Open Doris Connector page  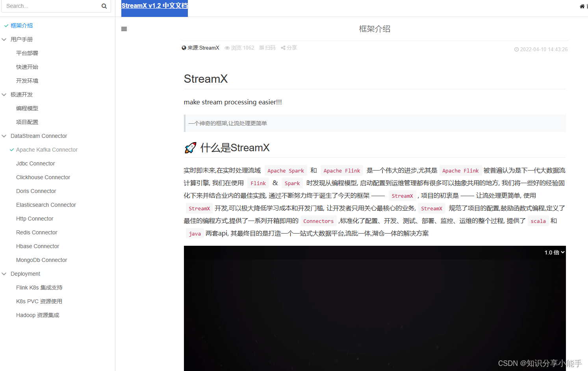36,191
